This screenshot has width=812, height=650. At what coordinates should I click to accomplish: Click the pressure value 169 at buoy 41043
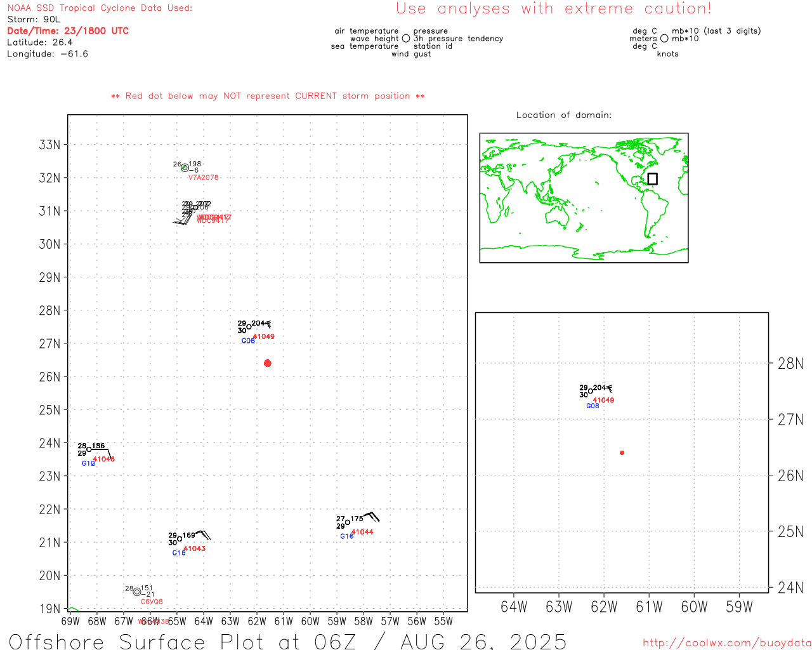tap(189, 536)
